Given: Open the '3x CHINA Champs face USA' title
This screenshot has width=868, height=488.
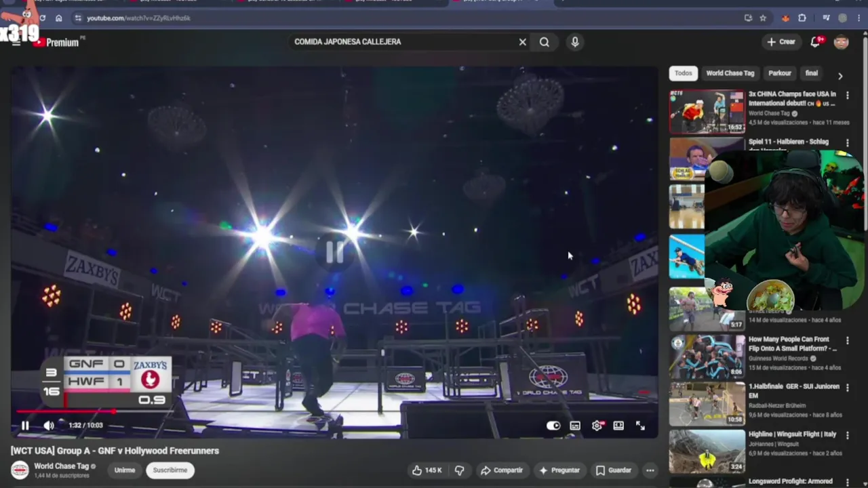Looking at the screenshot, I should click(792, 99).
